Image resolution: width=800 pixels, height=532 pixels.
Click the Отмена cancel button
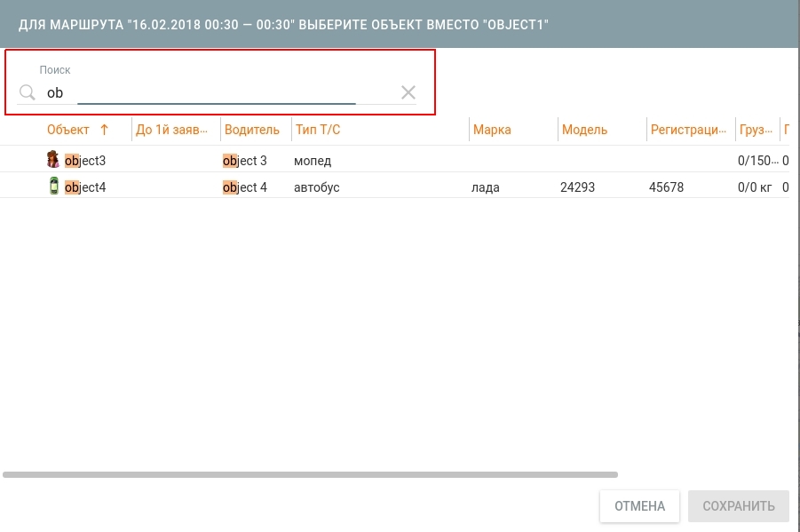pos(639,506)
